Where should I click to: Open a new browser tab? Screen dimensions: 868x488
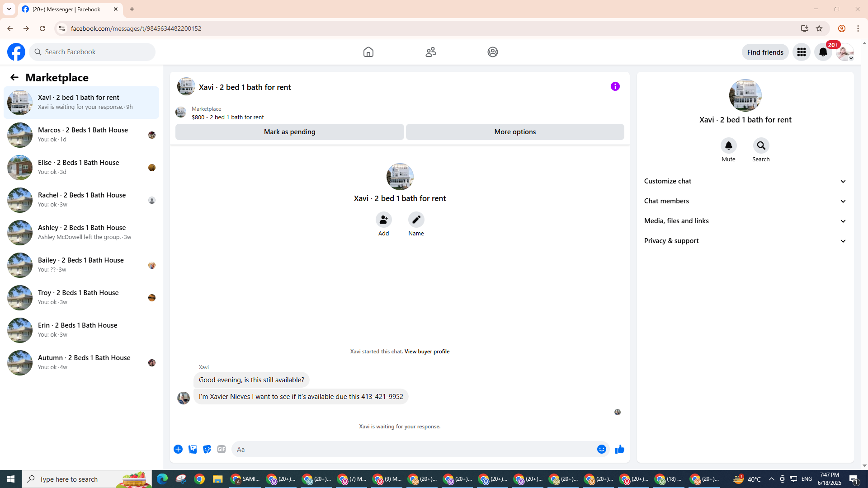coord(132,9)
